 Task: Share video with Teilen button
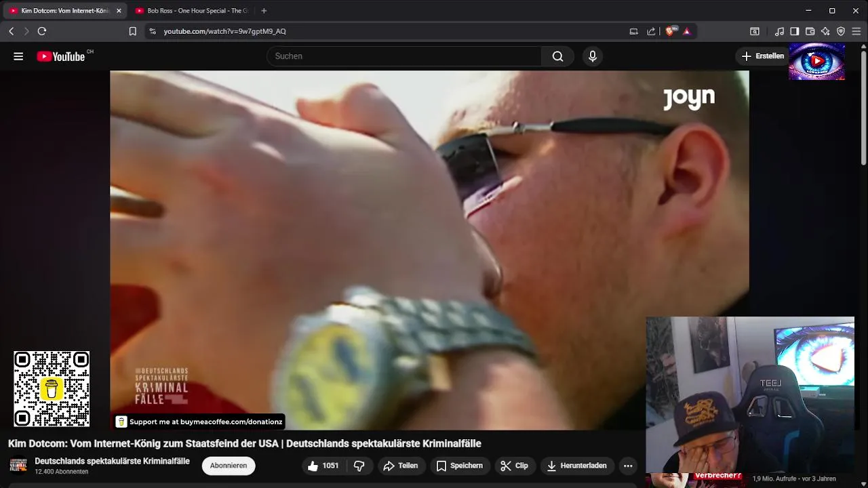coord(401,466)
